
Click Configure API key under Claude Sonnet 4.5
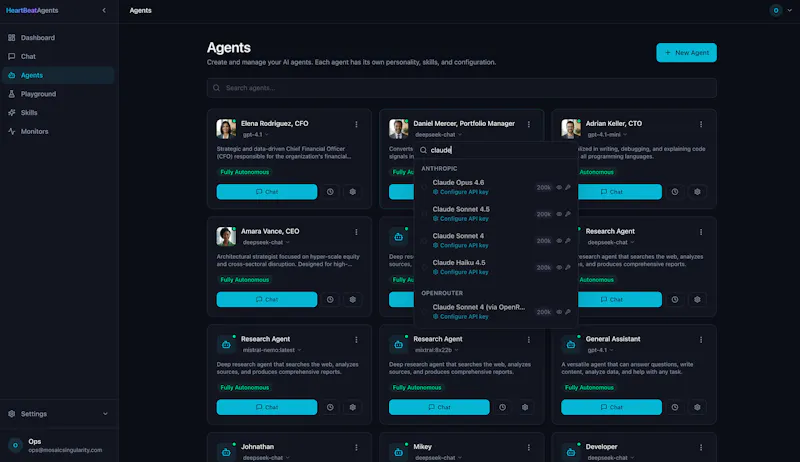click(461, 219)
